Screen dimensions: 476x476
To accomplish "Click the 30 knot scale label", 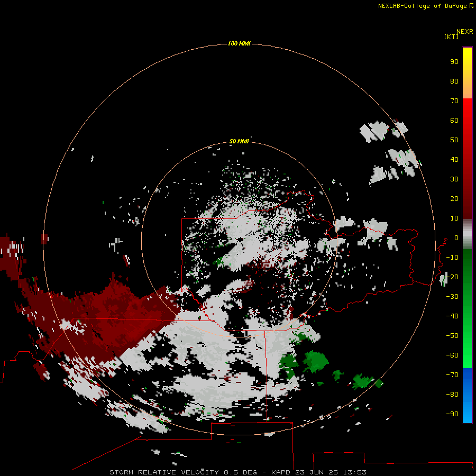I will [454, 179].
